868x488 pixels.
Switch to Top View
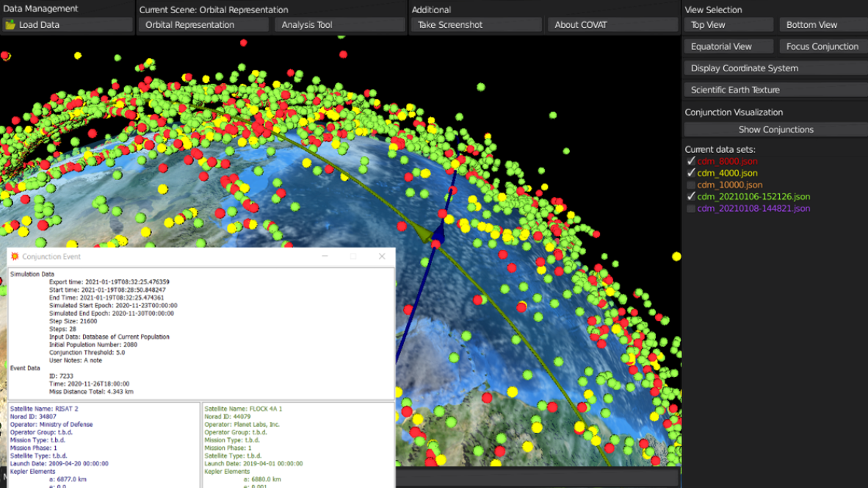(x=728, y=25)
